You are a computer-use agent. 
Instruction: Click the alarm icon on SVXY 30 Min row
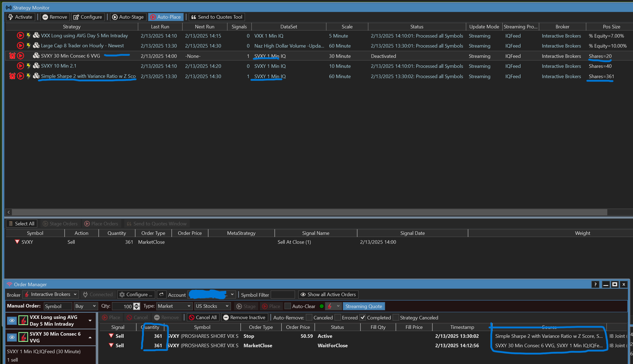[x=12, y=56]
